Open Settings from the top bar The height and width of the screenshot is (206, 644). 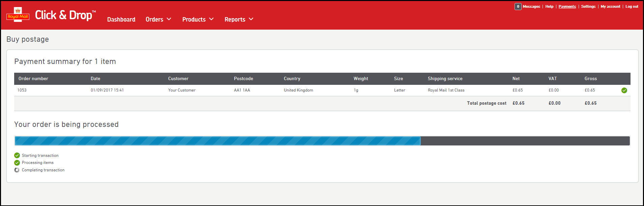pyautogui.click(x=588, y=6)
